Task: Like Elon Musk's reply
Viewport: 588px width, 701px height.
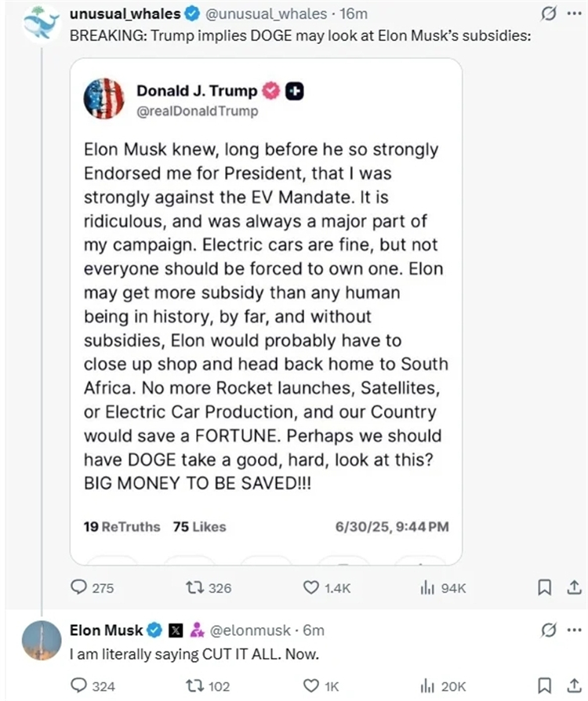Action: [x=311, y=686]
